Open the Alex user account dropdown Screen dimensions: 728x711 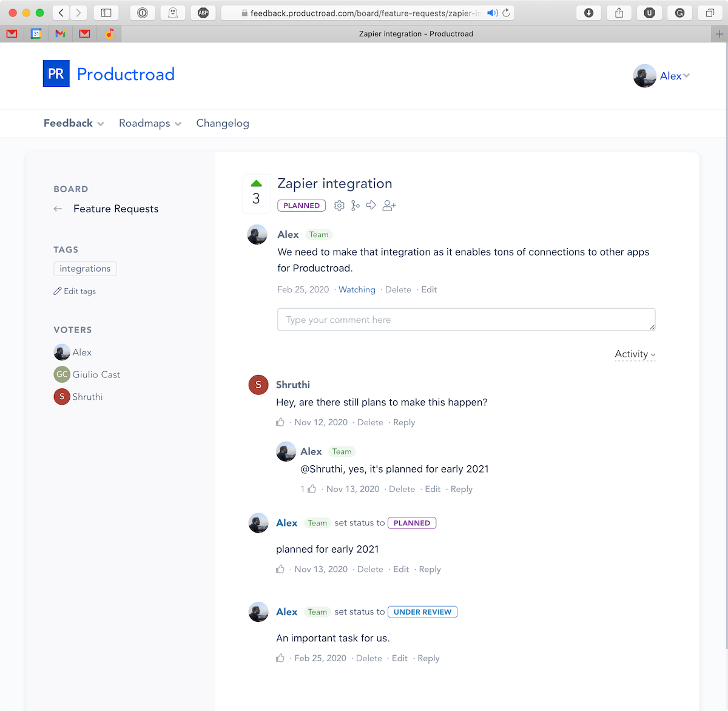[662, 76]
